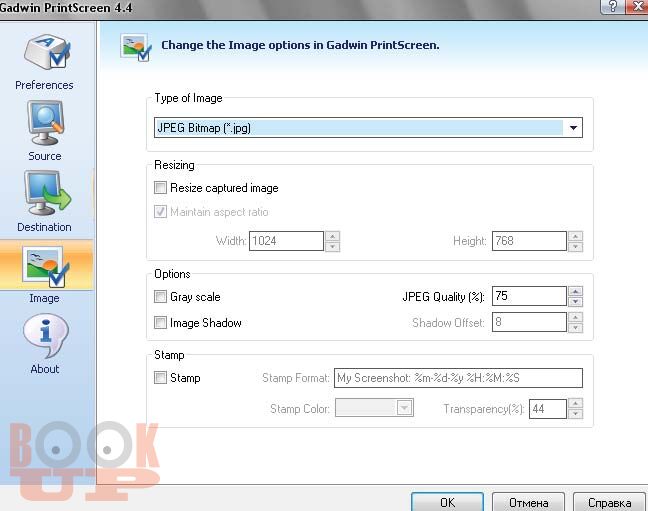Select the Source label in sidebar
Screen dimensions: 648x511
point(45,156)
